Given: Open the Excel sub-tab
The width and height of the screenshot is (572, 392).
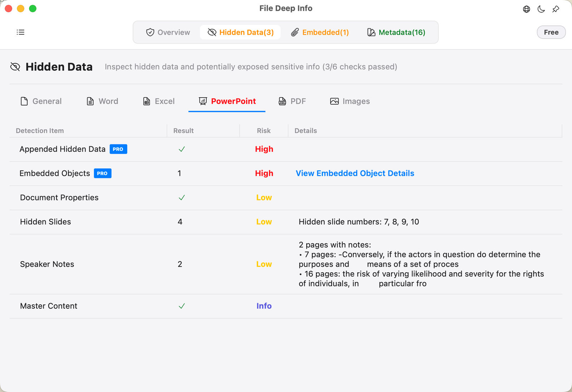Looking at the screenshot, I should (x=159, y=101).
